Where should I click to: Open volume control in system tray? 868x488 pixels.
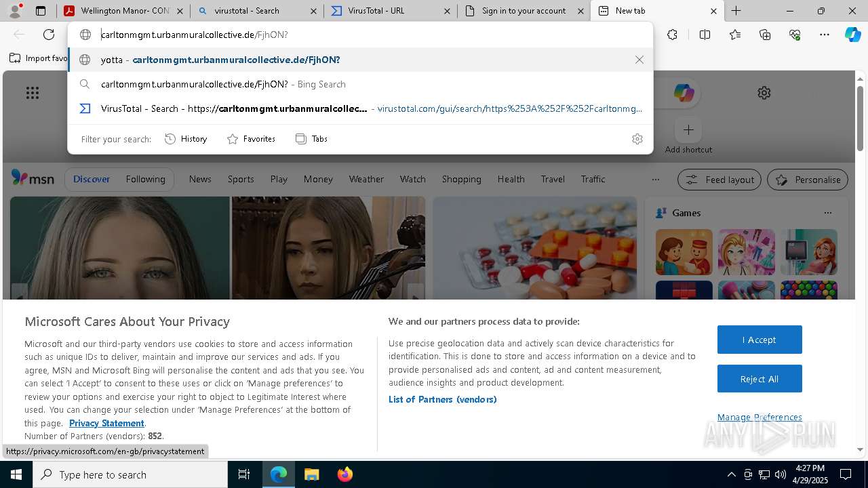tap(780, 474)
